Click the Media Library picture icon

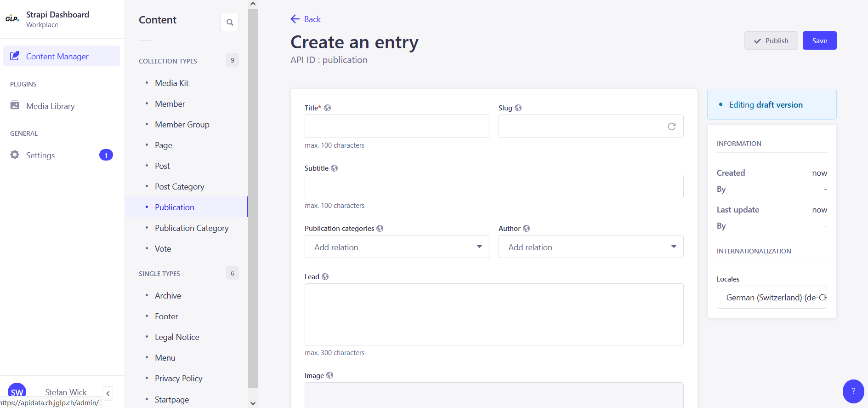pos(15,105)
